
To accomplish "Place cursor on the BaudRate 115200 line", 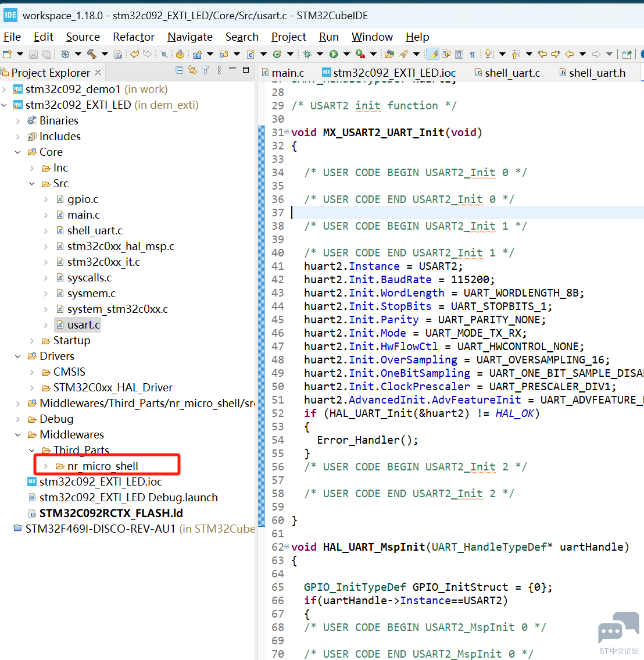I will click(x=399, y=280).
